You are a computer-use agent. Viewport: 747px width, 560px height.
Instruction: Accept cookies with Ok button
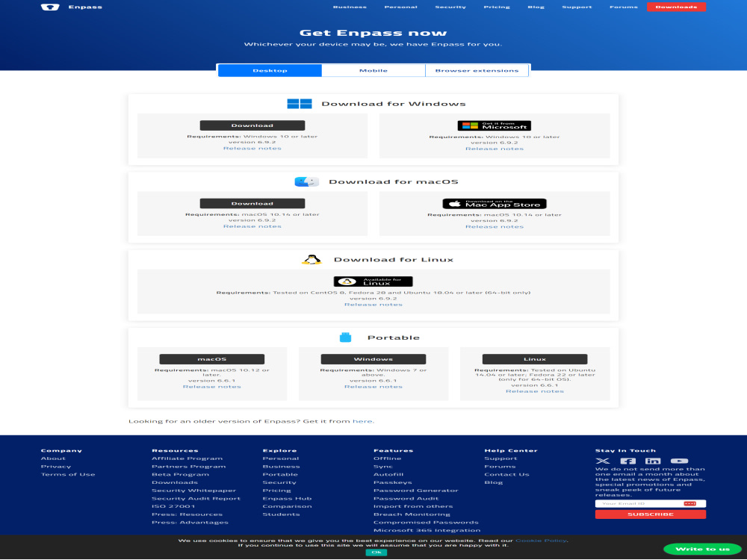(x=376, y=553)
